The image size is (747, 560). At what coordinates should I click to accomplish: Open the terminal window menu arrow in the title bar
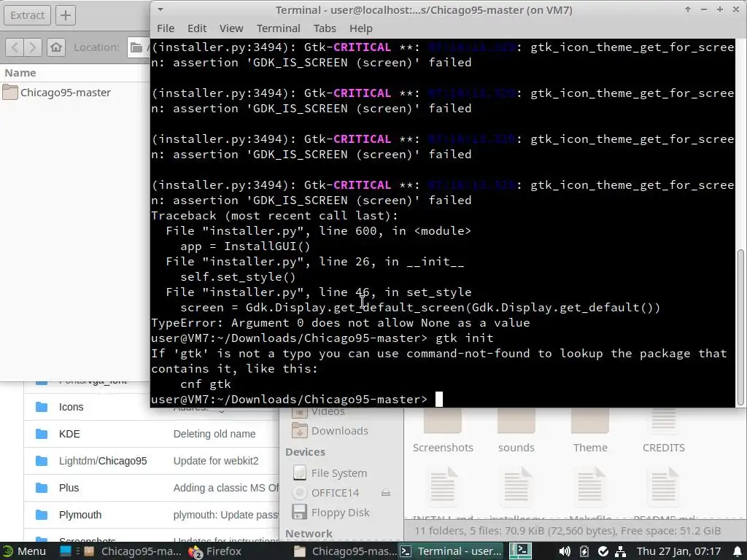(x=160, y=9)
